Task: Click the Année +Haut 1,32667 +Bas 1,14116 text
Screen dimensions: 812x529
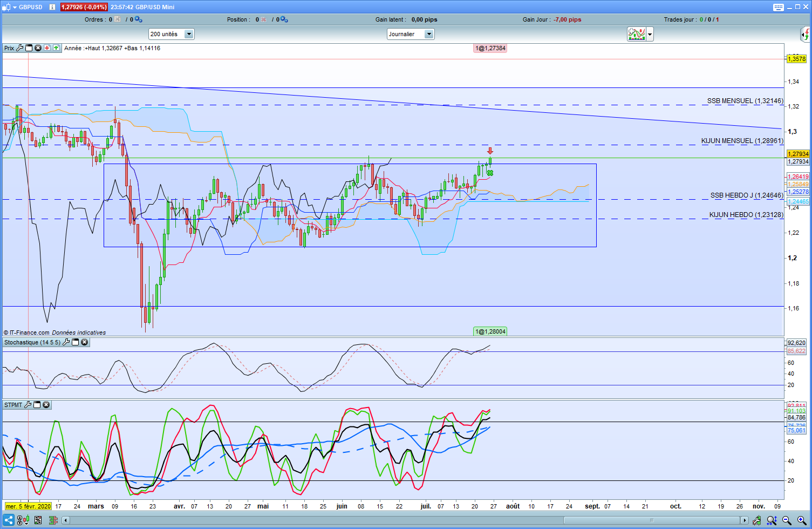Action: [x=112, y=48]
